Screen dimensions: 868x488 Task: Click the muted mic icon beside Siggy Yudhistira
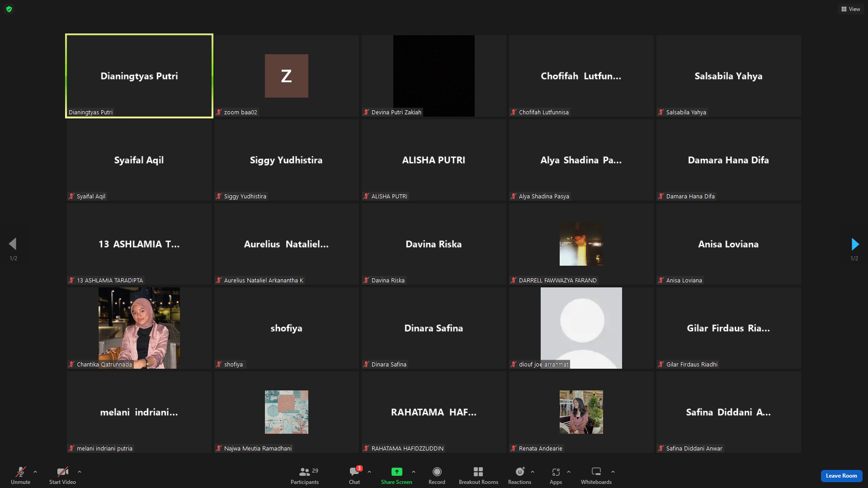[219, 196]
